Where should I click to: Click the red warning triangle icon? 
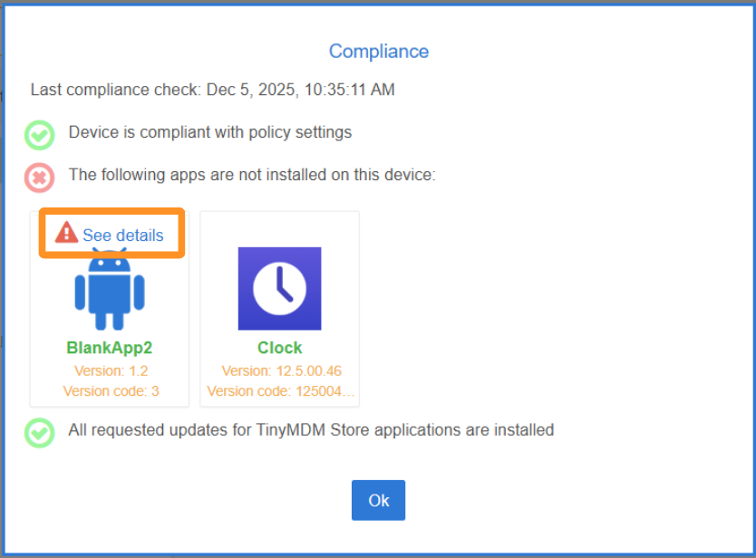pyautogui.click(x=66, y=233)
